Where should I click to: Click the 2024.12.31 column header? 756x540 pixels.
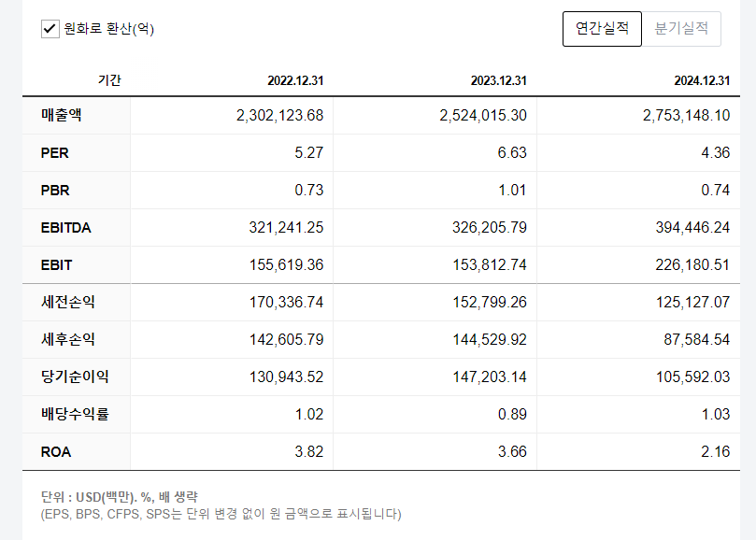click(702, 80)
